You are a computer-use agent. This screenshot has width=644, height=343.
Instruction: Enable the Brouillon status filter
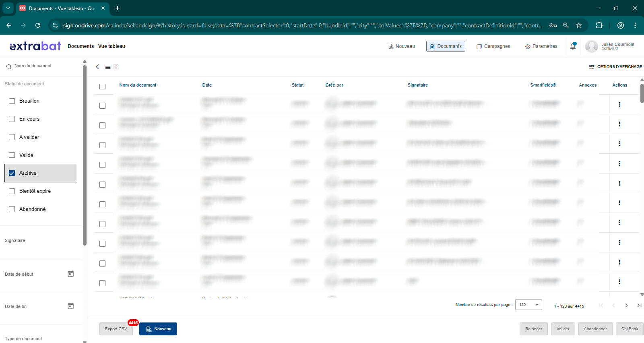pyautogui.click(x=12, y=101)
